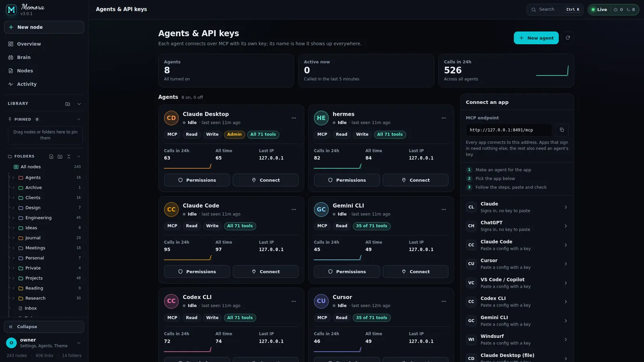Click the Cursor CU agent avatar

point(321,301)
